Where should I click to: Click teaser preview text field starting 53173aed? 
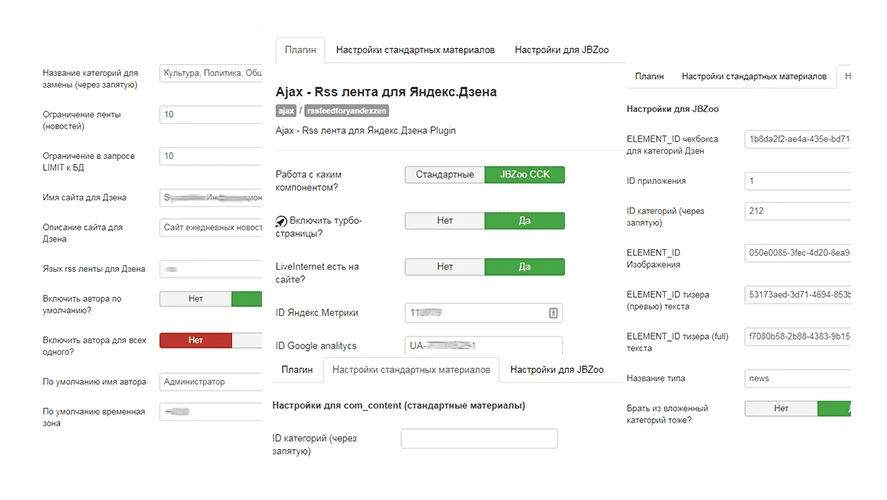tap(798, 294)
